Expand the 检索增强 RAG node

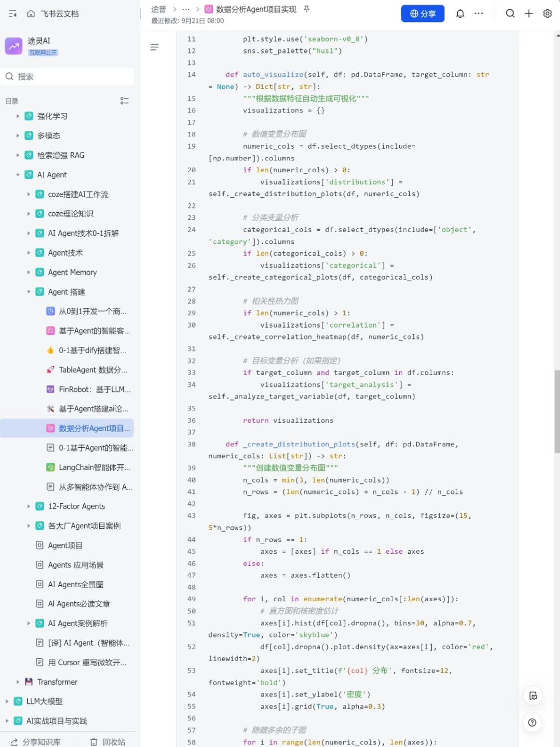18,155
